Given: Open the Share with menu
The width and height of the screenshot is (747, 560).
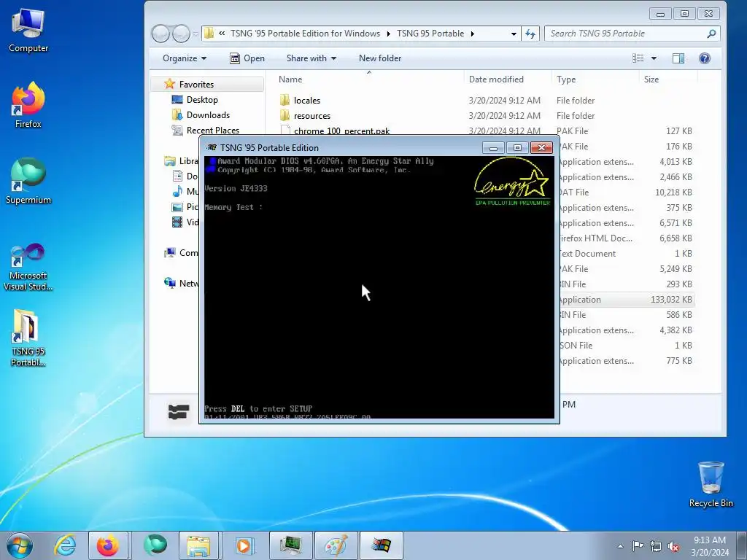Looking at the screenshot, I should (311, 58).
